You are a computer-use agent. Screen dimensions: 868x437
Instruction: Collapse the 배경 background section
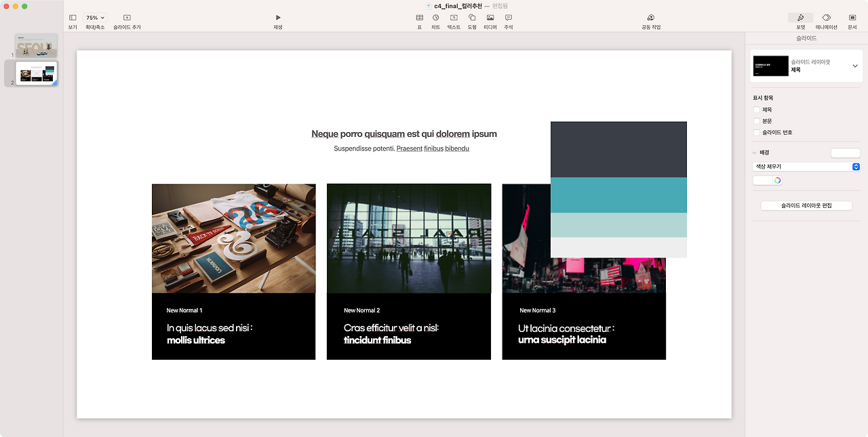tap(755, 153)
